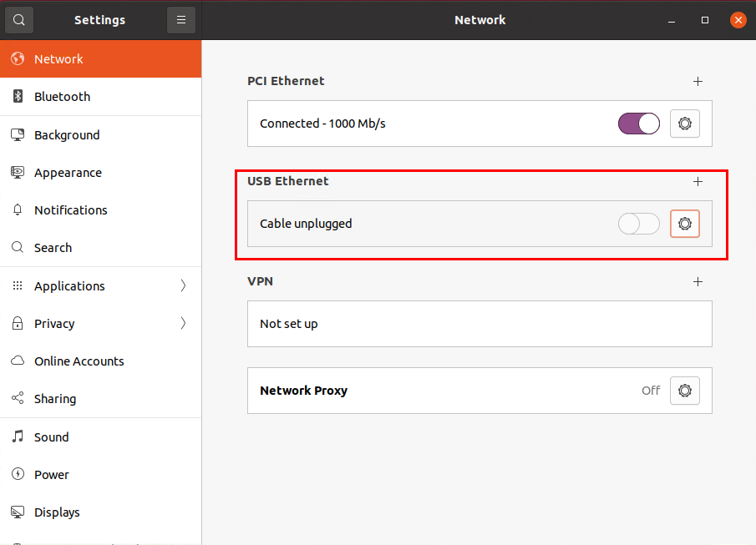
Task: Click the Search magnifier icon in sidebar
Action: [18, 248]
